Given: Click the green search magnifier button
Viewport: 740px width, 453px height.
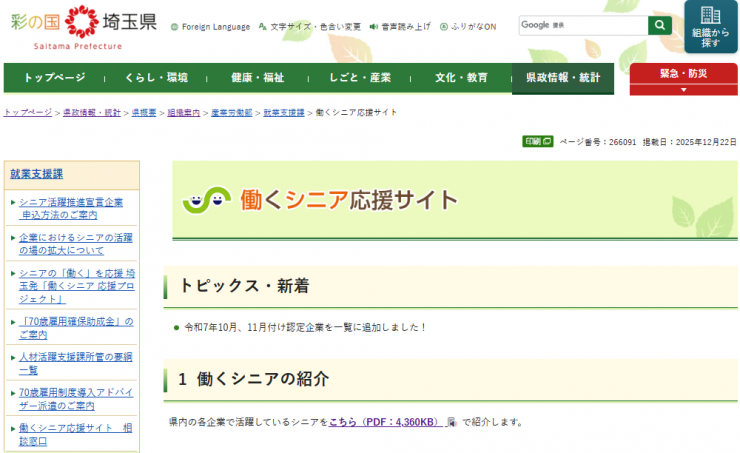Looking at the screenshot, I should [660, 25].
